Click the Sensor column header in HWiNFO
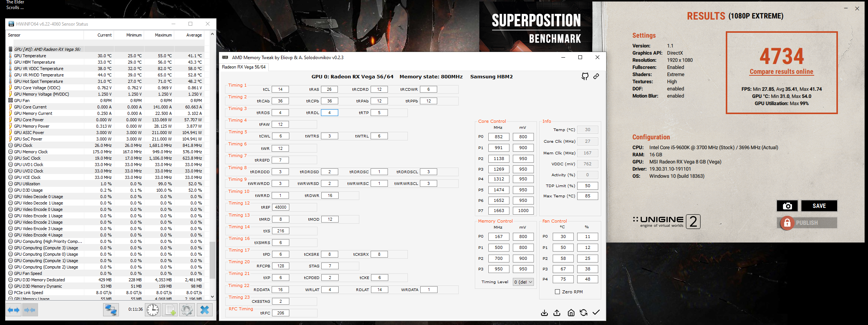The height and width of the screenshot is (325, 868). coord(45,35)
